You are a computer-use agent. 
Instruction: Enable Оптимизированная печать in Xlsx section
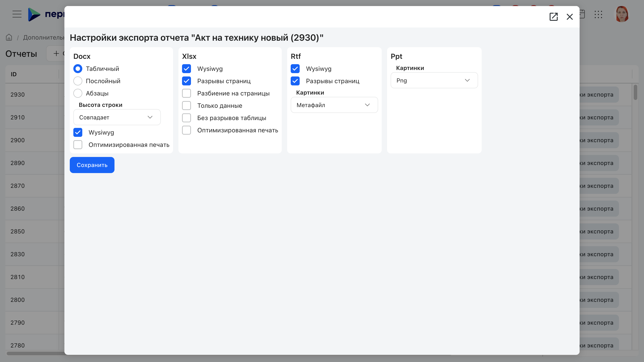186,130
